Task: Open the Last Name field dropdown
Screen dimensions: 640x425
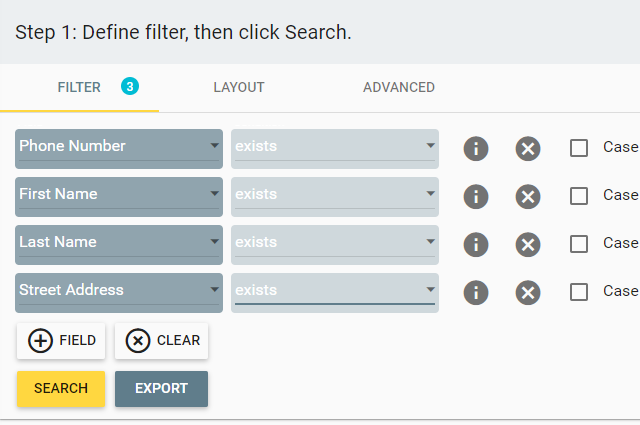Action: click(119, 245)
